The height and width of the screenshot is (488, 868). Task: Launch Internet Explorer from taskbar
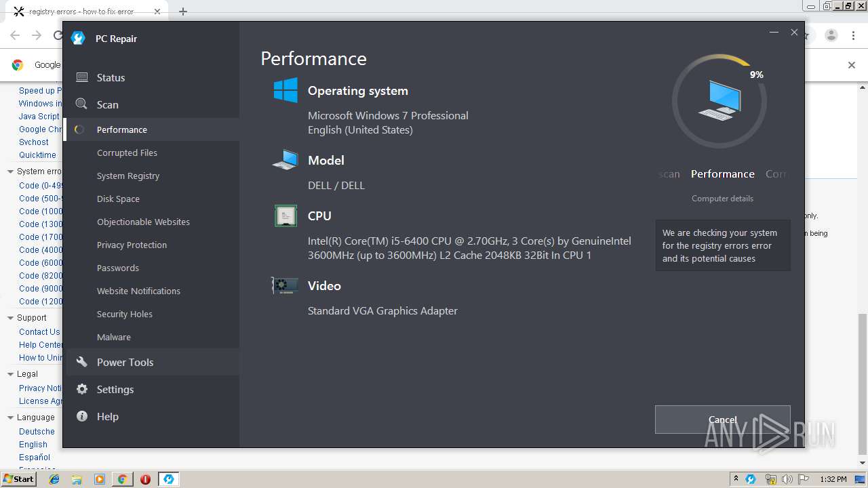click(x=54, y=479)
